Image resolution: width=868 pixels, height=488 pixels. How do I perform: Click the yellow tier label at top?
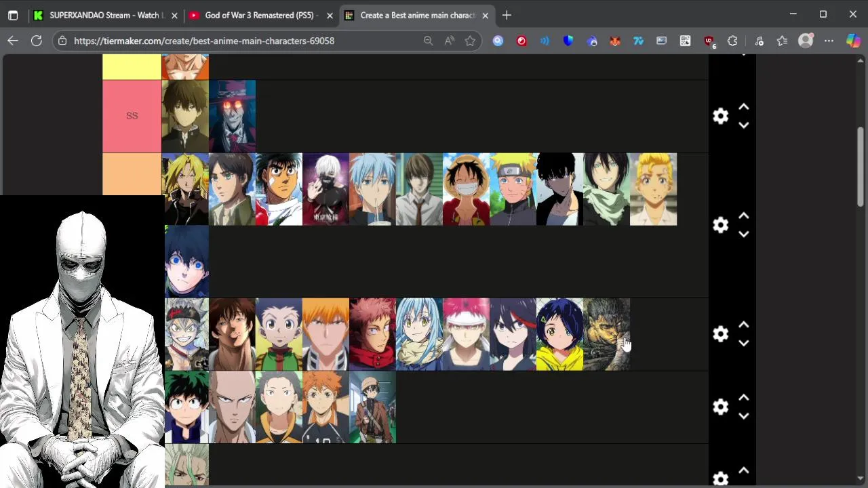coord(132,67)
